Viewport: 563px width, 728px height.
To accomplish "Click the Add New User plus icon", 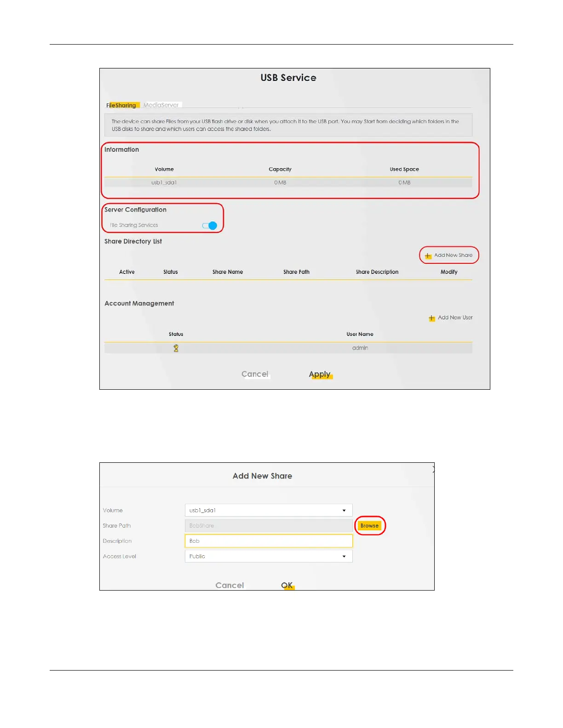I will (432, 318).
